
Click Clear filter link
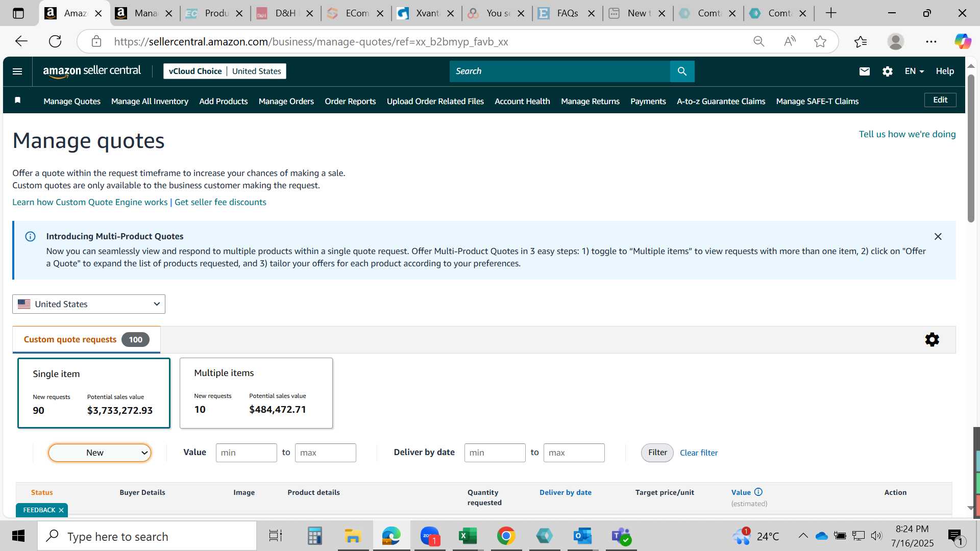coord(699,453)
